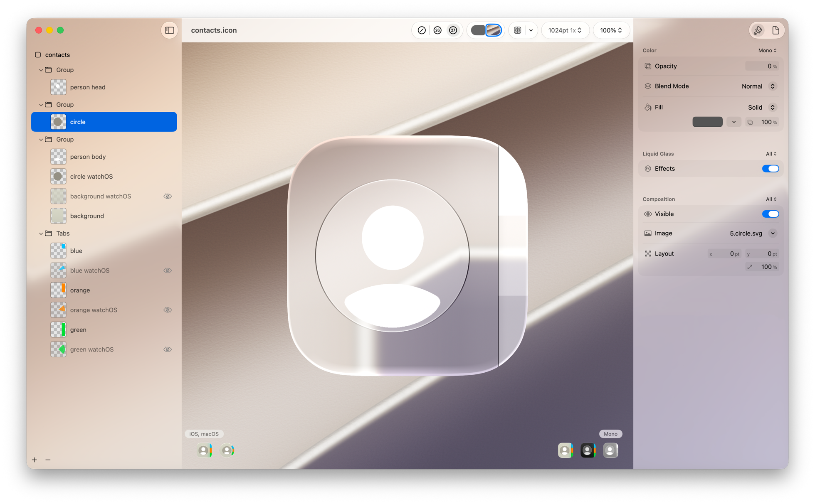Select the mono appearance preview
Viewport: 815px width, 504px height.
610,450
